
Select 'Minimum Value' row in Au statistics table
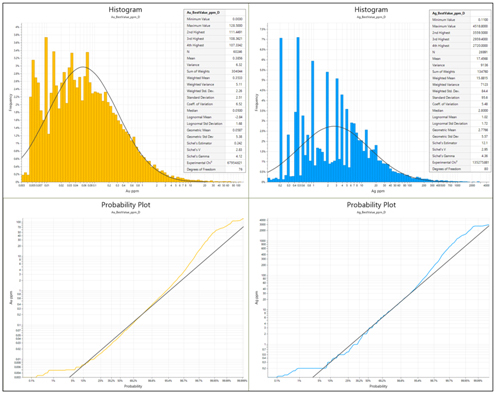[x=215, y=19]
